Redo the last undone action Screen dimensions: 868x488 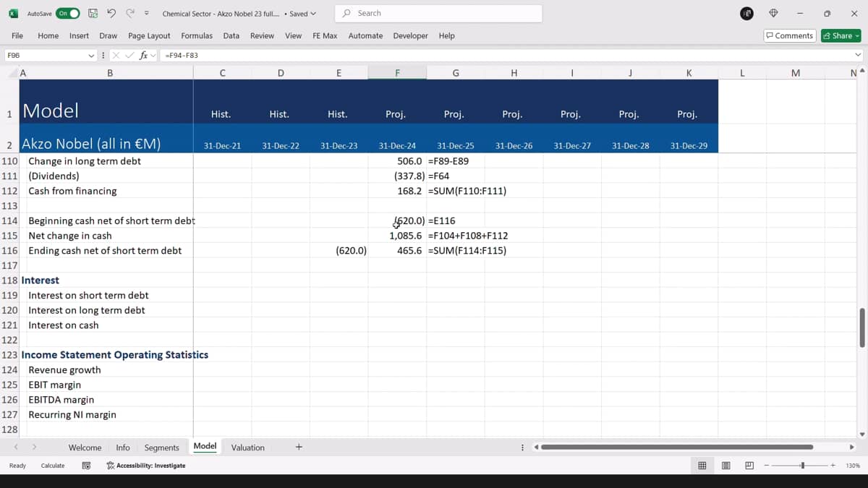[x=130, y=13]
